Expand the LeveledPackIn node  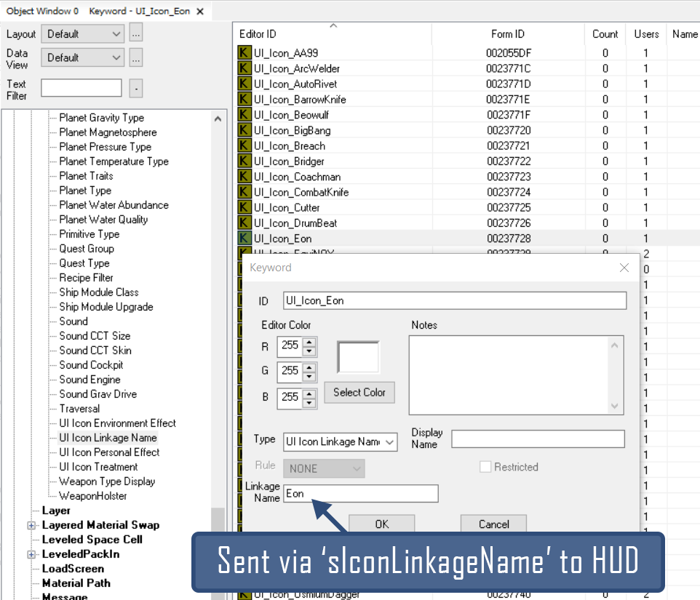click(x=31, y=553)
